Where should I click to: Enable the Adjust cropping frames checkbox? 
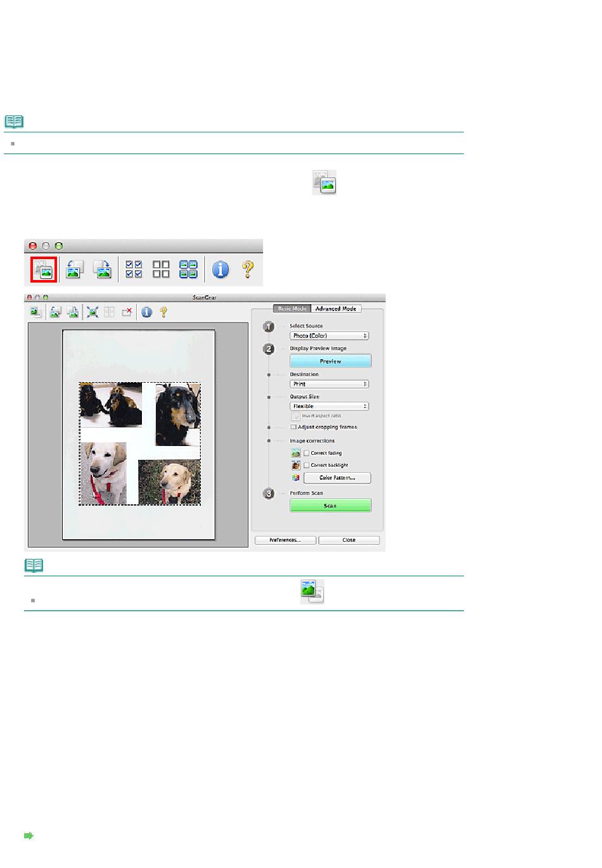tap(293, 428)
